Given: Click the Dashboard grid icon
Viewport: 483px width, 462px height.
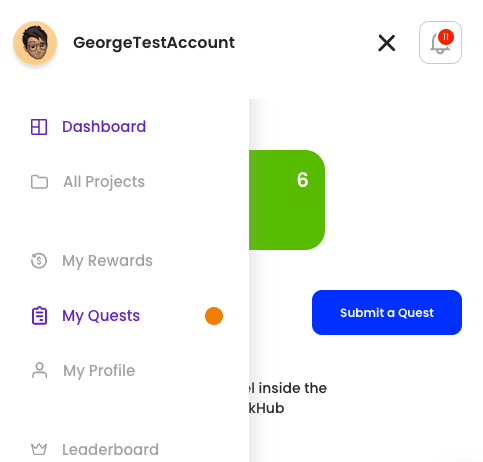Looking at the screenshot, I should pos(39,127).
